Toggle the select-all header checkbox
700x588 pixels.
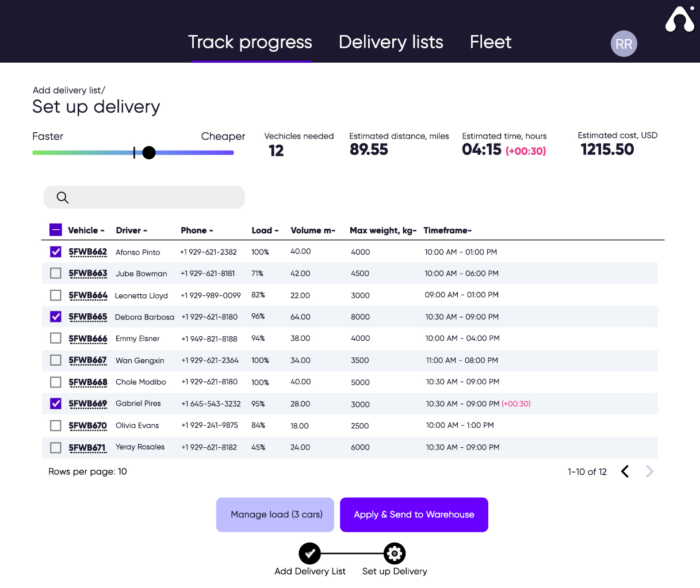pyautogui.click(x=56, y=230)
